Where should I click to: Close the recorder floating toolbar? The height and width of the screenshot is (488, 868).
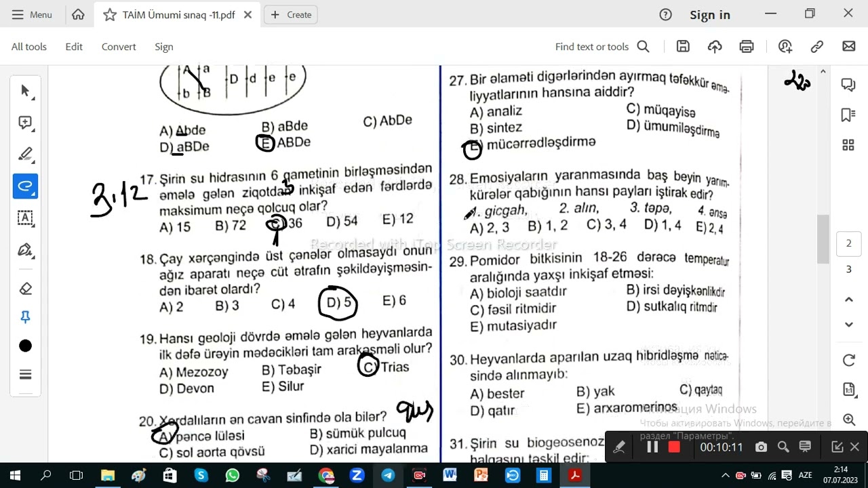854,447
